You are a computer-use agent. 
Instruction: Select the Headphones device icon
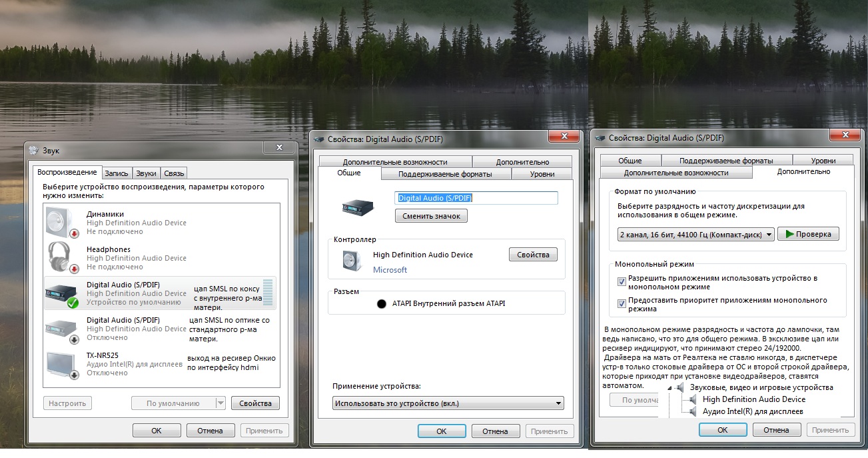tap(63, 257)
